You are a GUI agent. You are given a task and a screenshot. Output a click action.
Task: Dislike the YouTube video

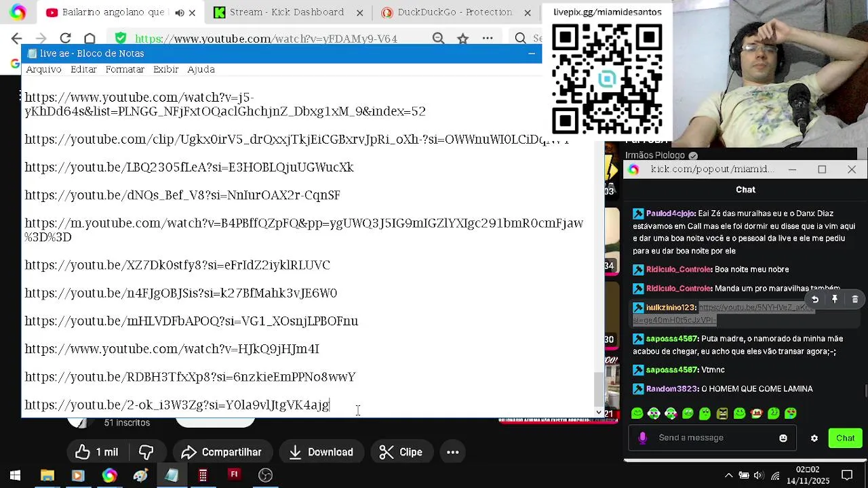point(146,452)
